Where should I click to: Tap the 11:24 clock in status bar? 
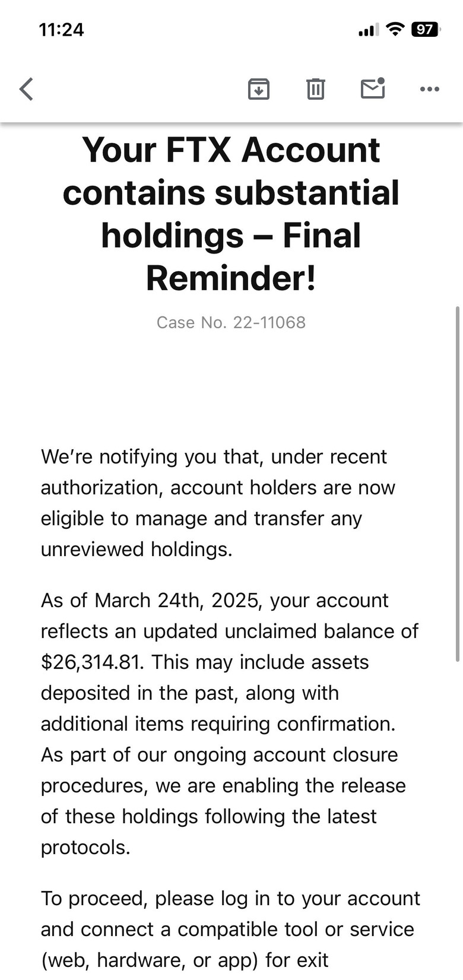(x=61, y=30)
